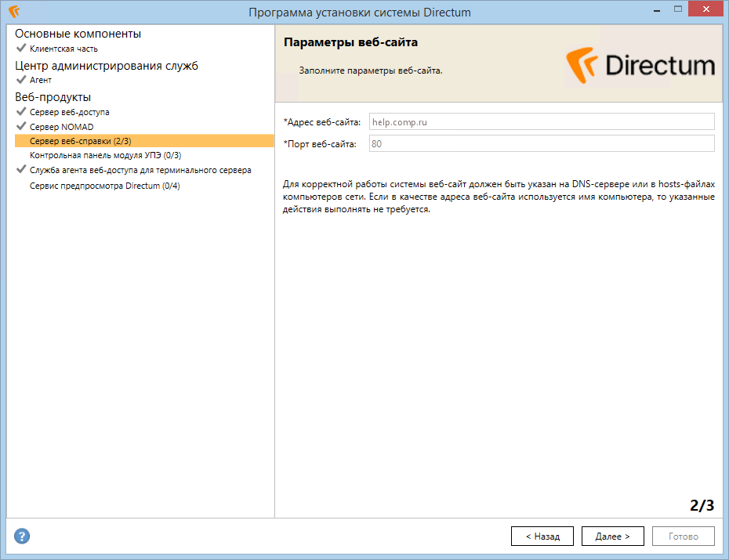The image size is (729, 560).
Task: Open help via the blue question mark icon
Action: [23, 537]
